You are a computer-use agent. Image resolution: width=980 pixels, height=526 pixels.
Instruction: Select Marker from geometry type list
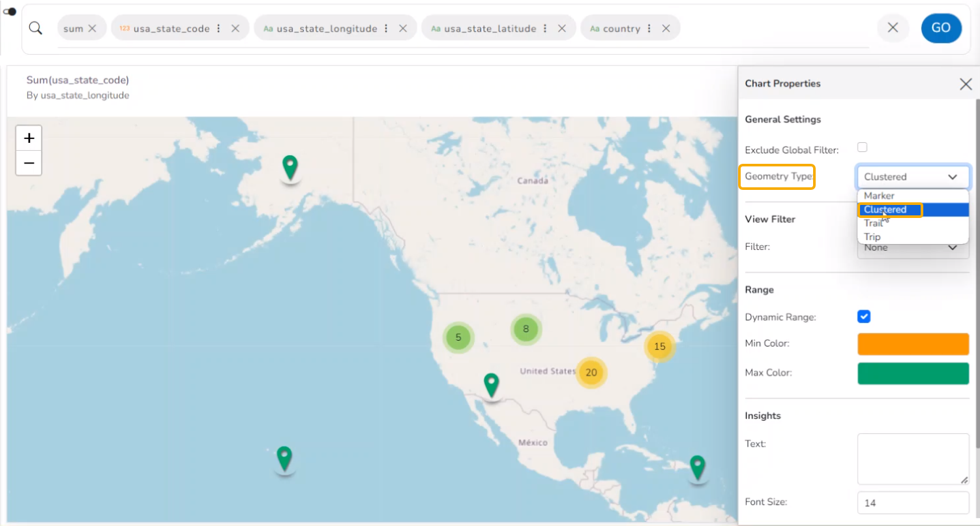tap(879, 196)
